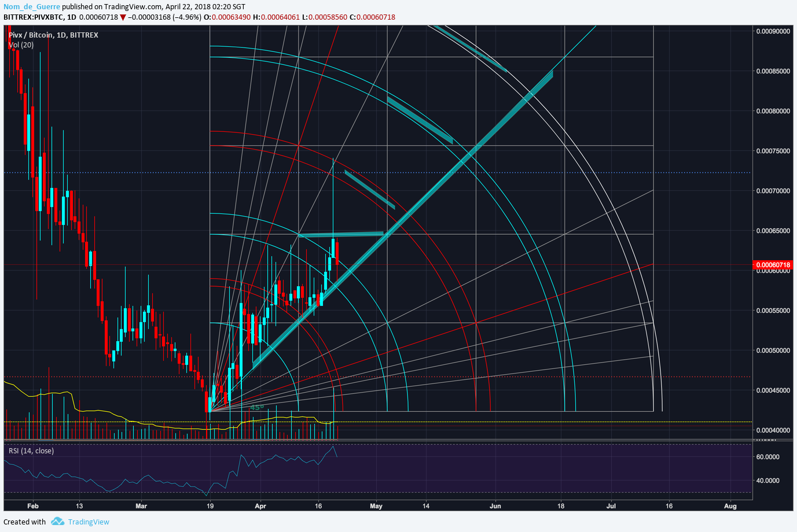
Task: Click the Feb label on time axis
Action: pos(33,506)
